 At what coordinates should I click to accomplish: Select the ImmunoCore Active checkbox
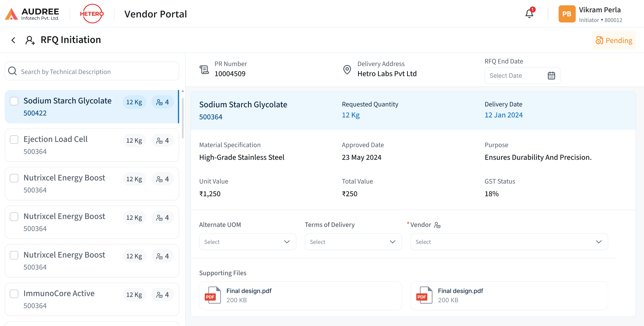click(14, 294)
